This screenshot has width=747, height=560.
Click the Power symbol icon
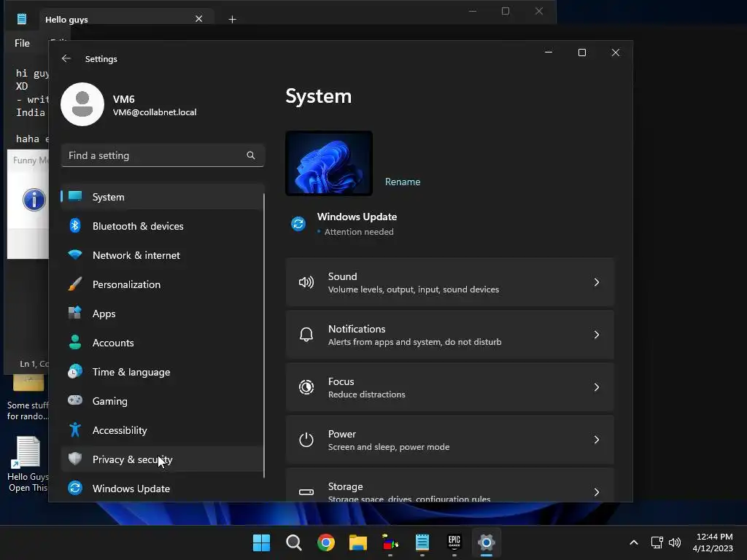click(306, 440)
